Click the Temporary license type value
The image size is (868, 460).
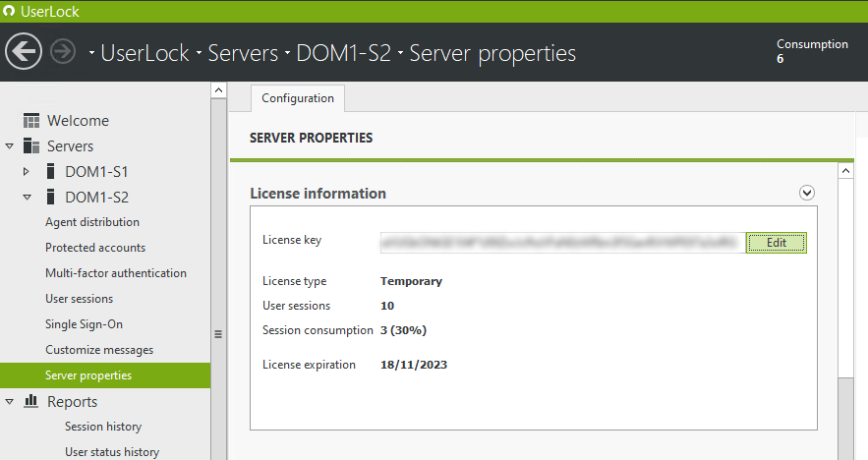click(x=411, y=281)
